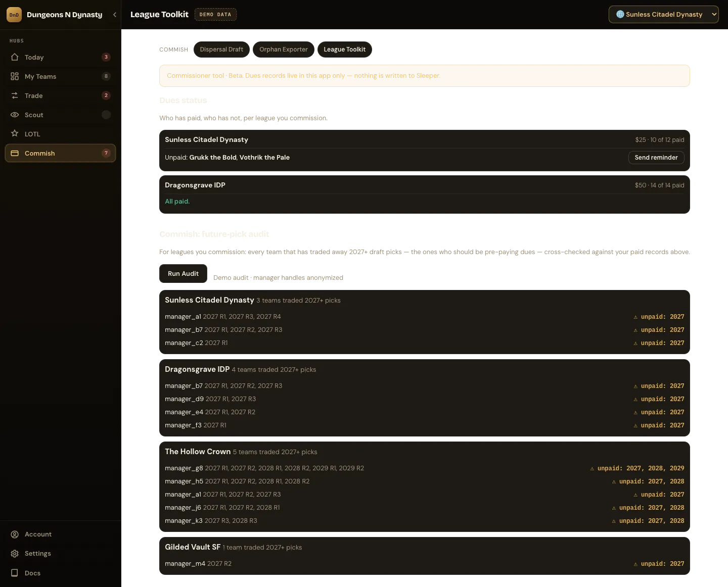Select manager_h5 row in Hollow Crown

click(425, 481)
